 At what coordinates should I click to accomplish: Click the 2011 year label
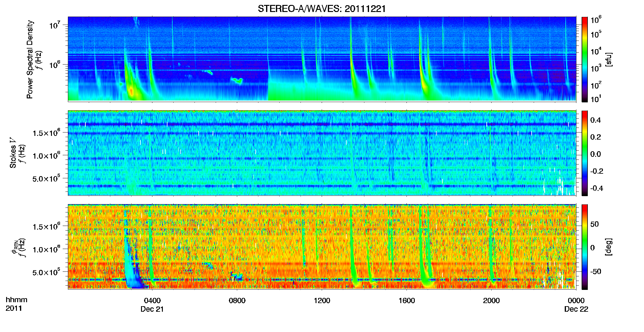14,308
